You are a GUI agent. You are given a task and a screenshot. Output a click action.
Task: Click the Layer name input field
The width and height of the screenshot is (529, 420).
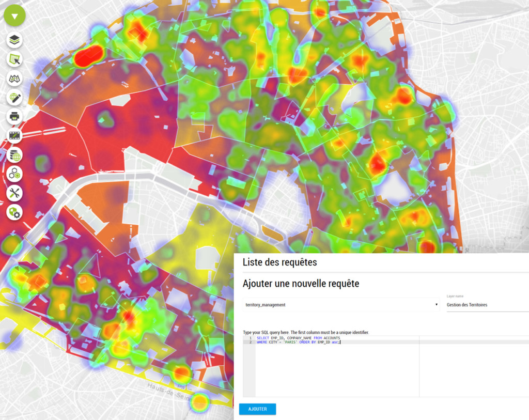point(487,305)
